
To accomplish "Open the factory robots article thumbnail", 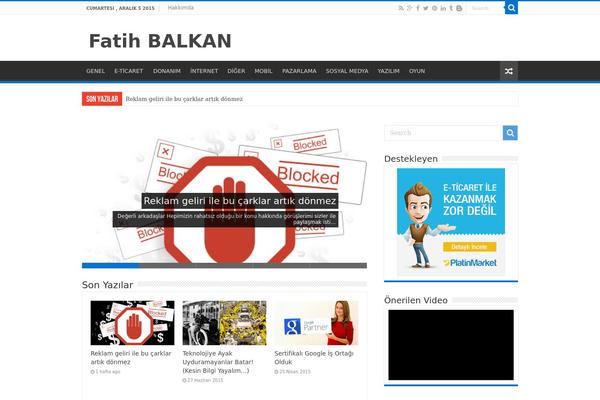I will [224, 323].
